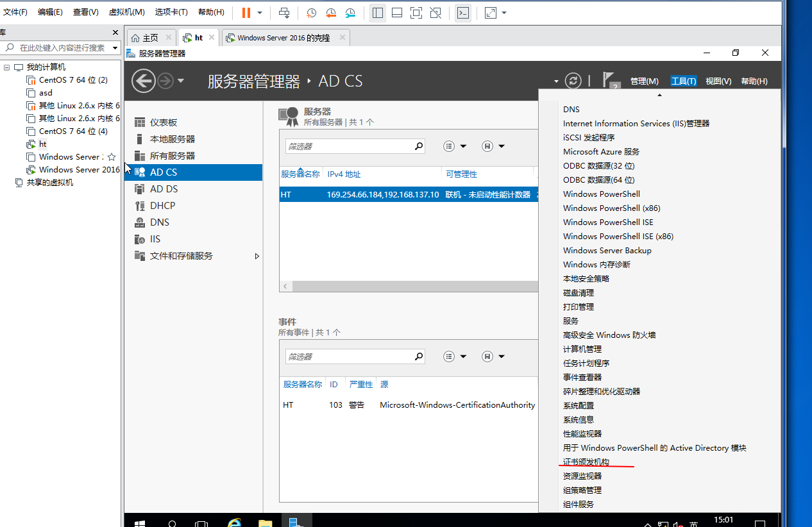
Task: Click the Unity mode toolbar icon
Action: 436,13
